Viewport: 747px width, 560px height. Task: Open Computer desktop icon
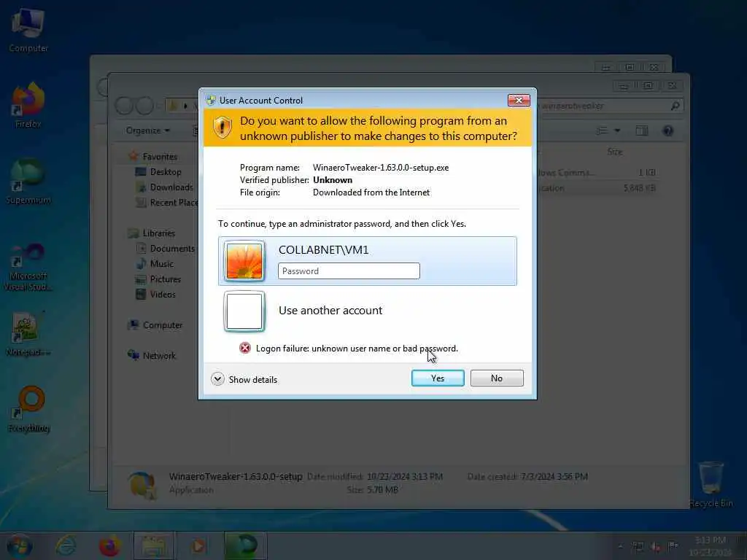point(28,30)
